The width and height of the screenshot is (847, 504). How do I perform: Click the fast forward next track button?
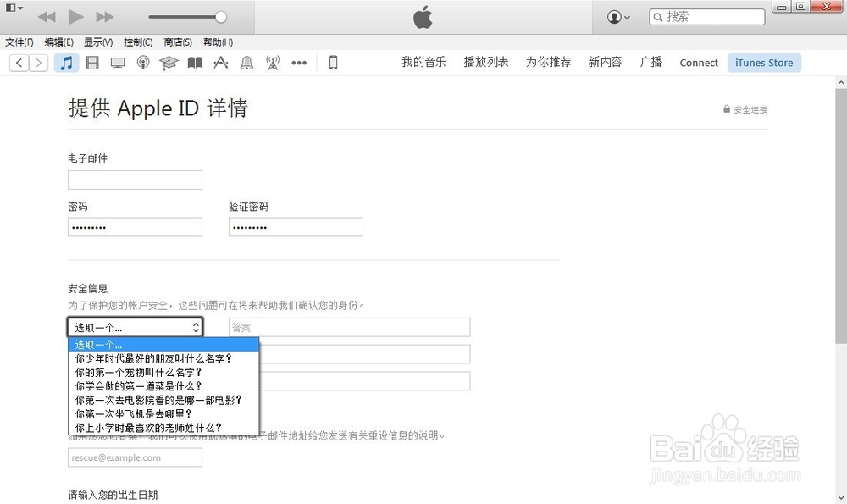[105, 17]
